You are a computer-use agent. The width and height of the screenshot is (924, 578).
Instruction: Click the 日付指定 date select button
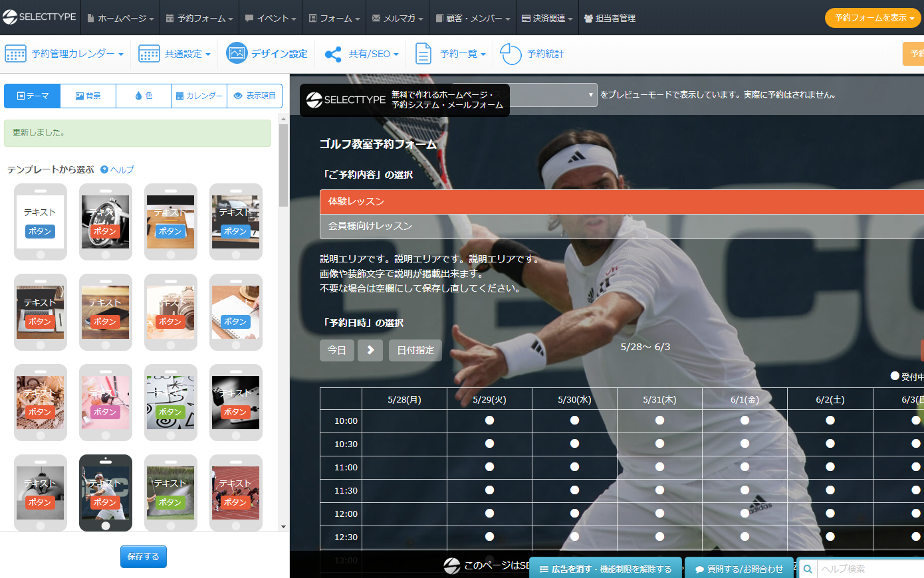click(415, 350)
